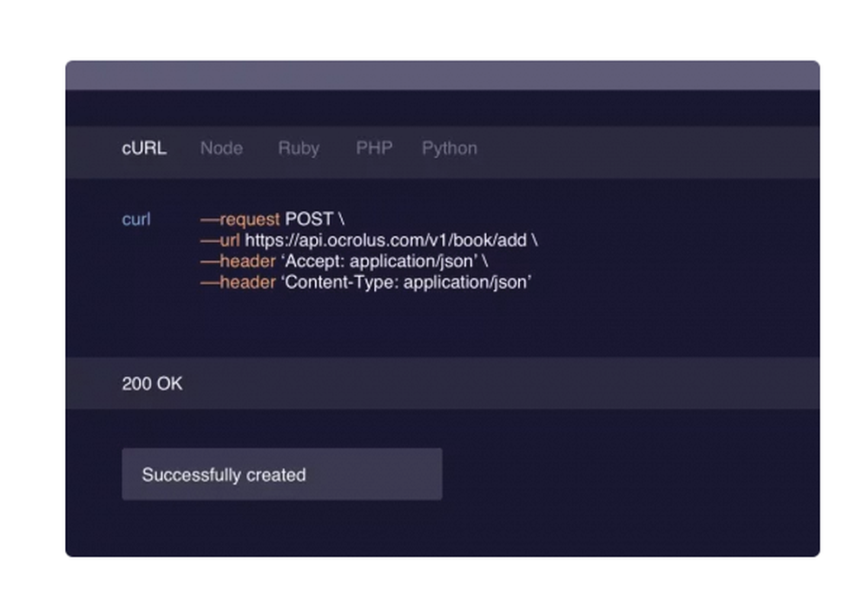Open the Ruby code example
The image size is (868, 606).
click(298, 148)
